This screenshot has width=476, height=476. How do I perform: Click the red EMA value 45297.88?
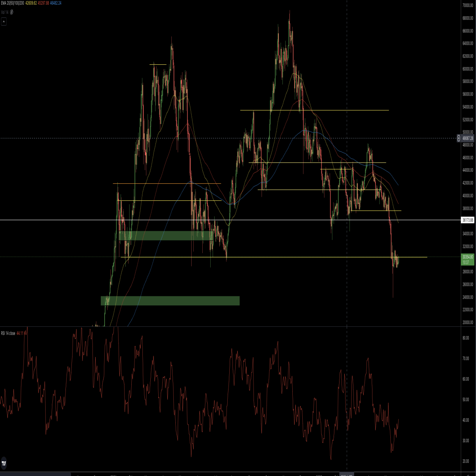(44, 3)
